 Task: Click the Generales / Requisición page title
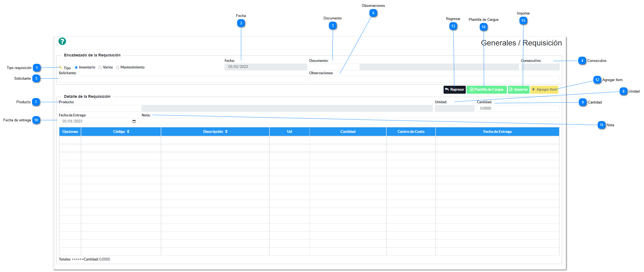521,43
